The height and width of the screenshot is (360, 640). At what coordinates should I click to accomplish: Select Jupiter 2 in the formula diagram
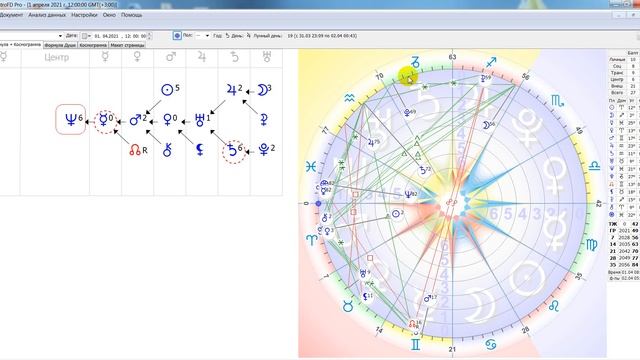[x=234, y=89]
